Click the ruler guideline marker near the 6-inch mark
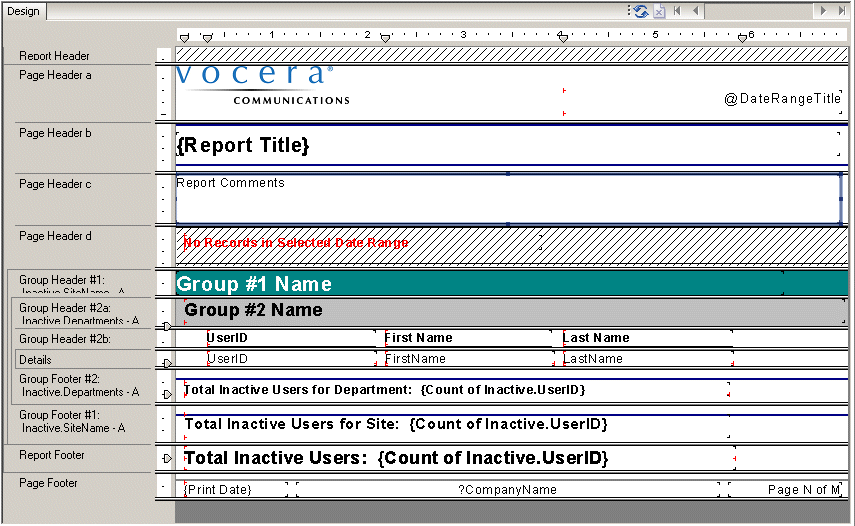The width and height of the screenshot is (855, 526). [742, 38]
